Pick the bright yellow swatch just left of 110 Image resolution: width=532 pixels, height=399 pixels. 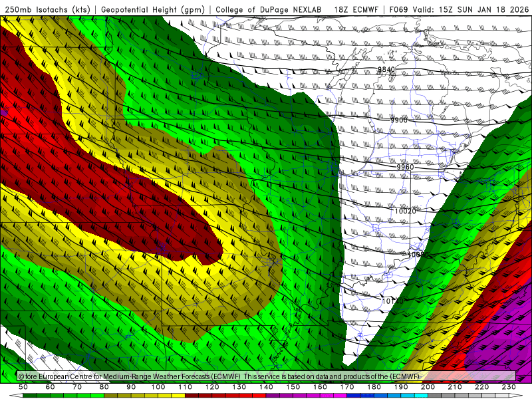point(178,396)
